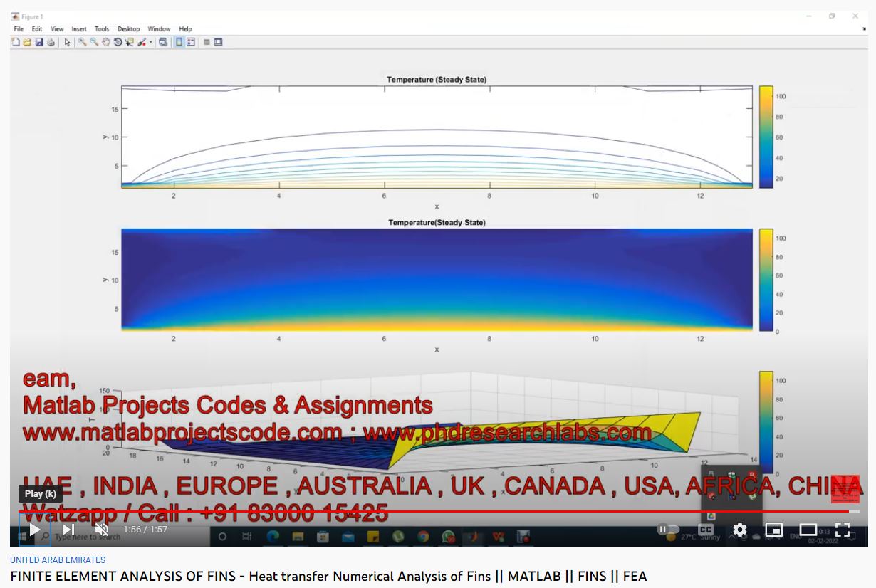This screenshot has height=588, width=876.
Task: Select the Pan hand tool
Action: 106,42
